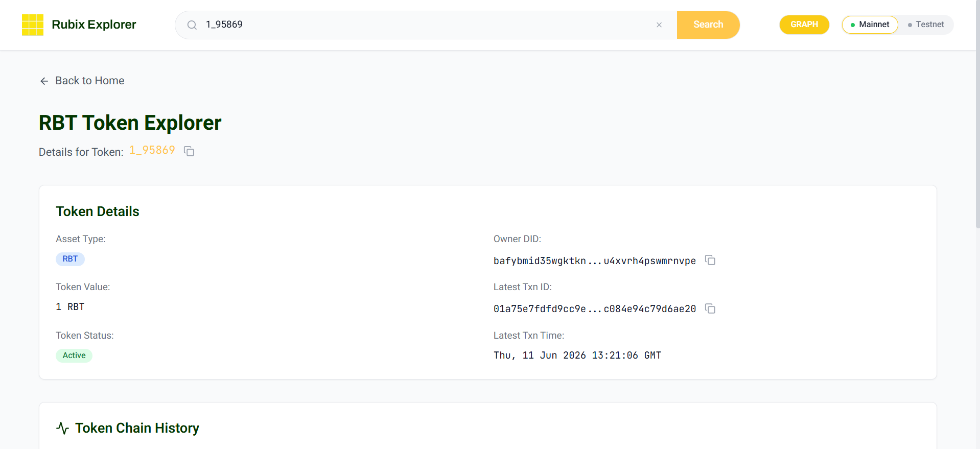Click the Owner DID label
Image resolution: width=980 pixels, height=449 pixels.
[517, 239]
